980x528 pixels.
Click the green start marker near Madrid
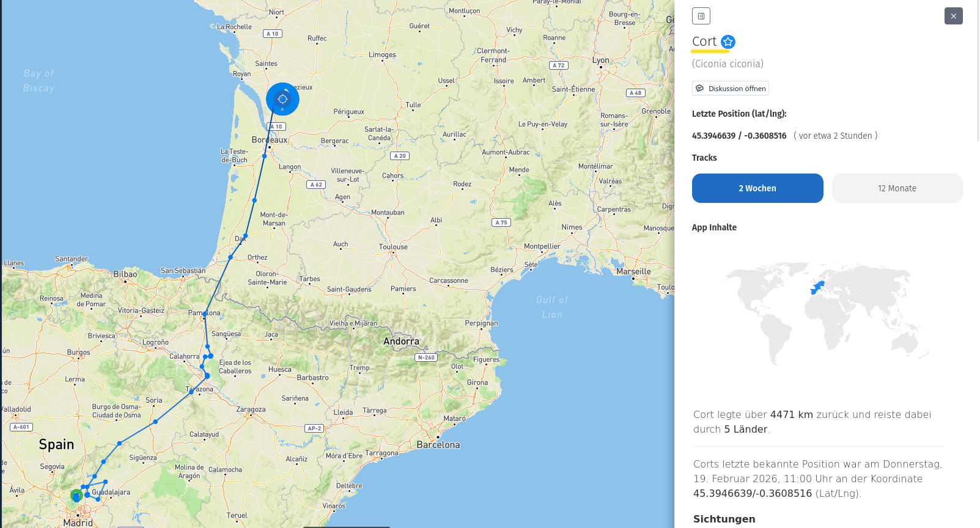(x=76, y=496)
